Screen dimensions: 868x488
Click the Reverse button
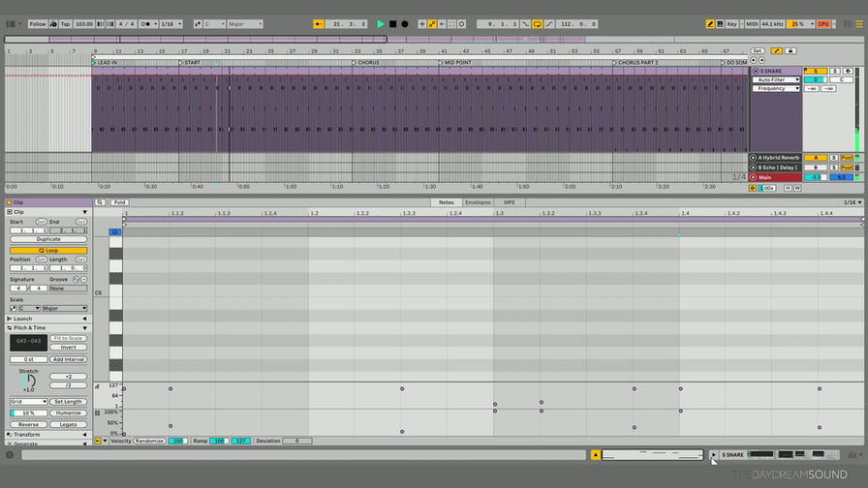[28, 424]
